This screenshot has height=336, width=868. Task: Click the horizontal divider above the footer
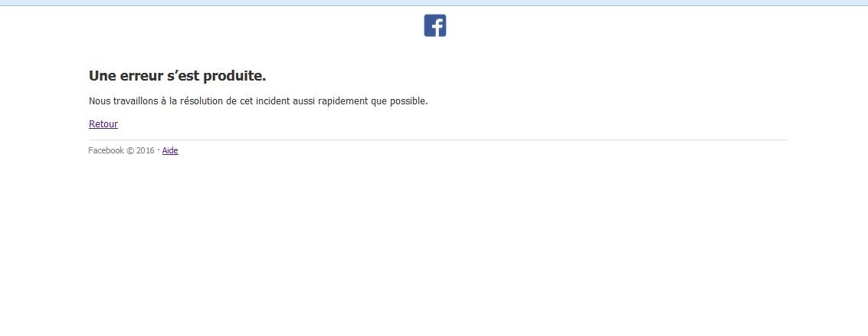(437, 140)
